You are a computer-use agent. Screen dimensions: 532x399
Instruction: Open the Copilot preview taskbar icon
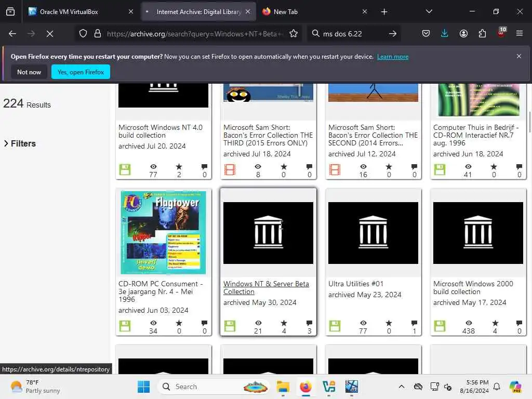click(515, 387)
